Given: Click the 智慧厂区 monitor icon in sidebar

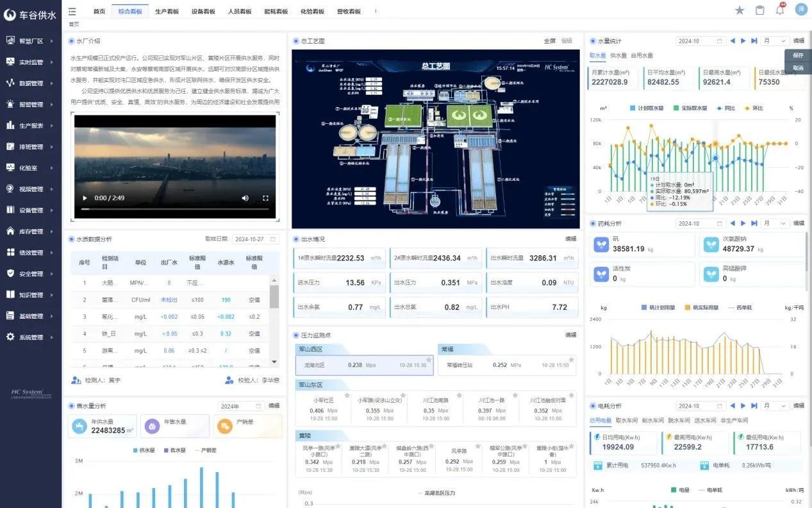Looking at the screenshot, I should click(x=10, y=40).
